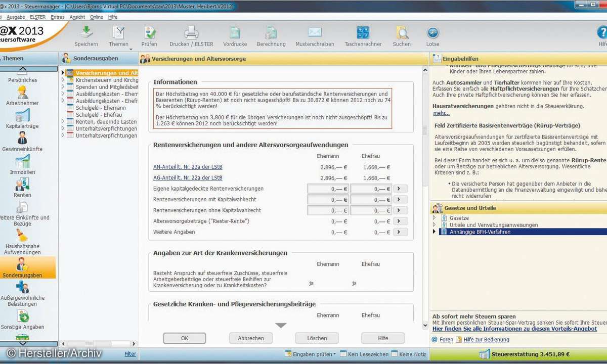Viewport: 607px width, 364px height.
Task: Open the Themen filter icon
Action: pos(118,33)
